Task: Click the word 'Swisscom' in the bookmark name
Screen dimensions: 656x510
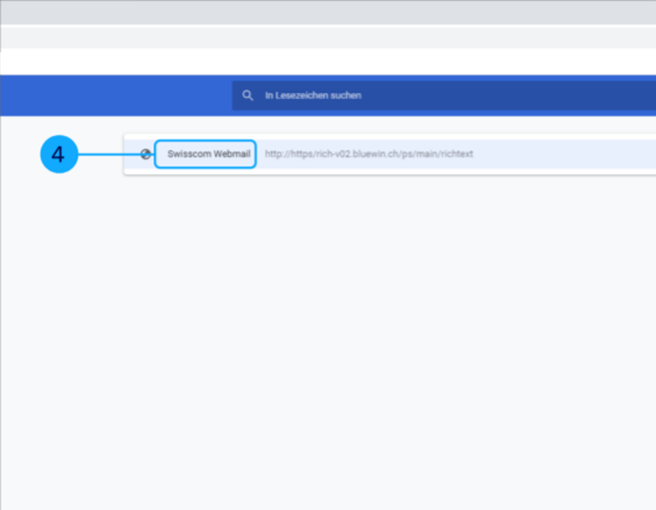Action: point(189,155)
